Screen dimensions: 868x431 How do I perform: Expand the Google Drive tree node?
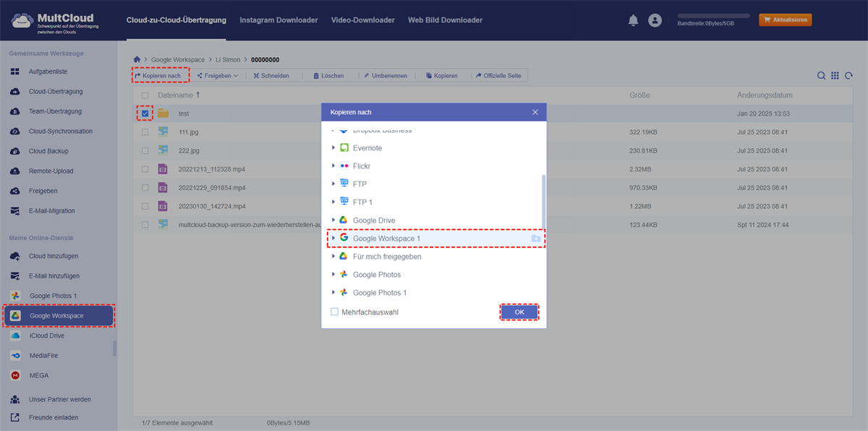333,221
